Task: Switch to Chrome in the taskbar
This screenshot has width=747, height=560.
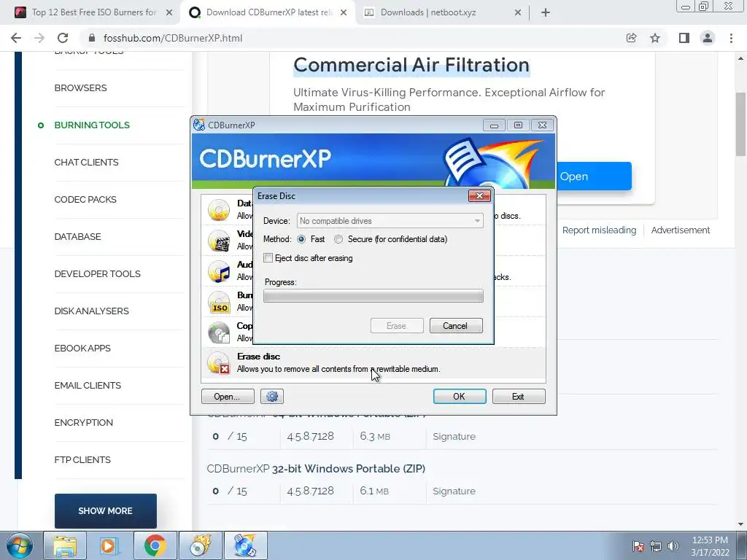Action: (x=155, y=545)
